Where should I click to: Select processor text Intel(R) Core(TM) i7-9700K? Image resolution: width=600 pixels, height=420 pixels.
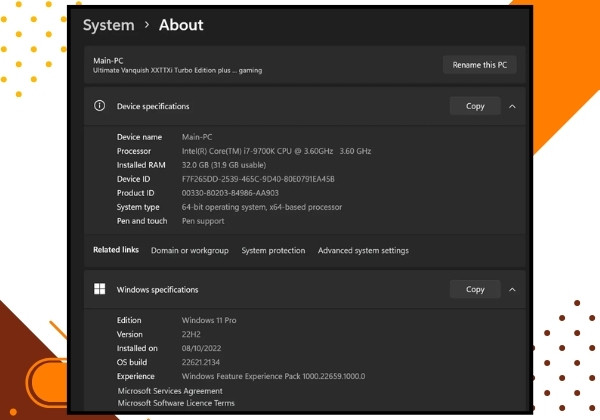click(x=228, y=151)
